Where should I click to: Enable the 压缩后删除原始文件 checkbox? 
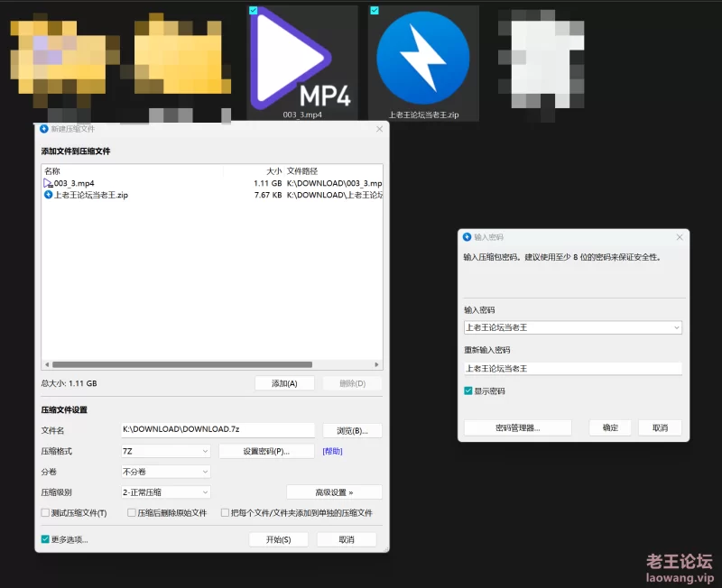click(x=132, y=512)
